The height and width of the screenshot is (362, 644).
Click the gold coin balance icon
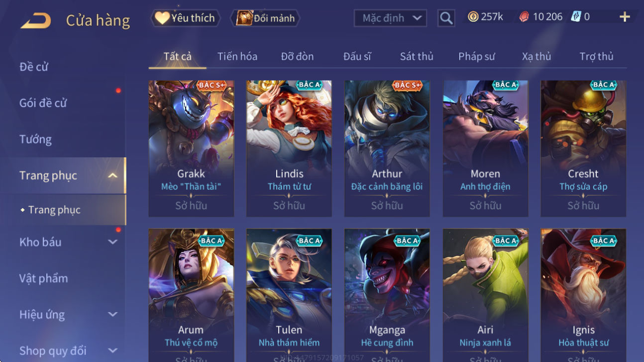point(473,17)
